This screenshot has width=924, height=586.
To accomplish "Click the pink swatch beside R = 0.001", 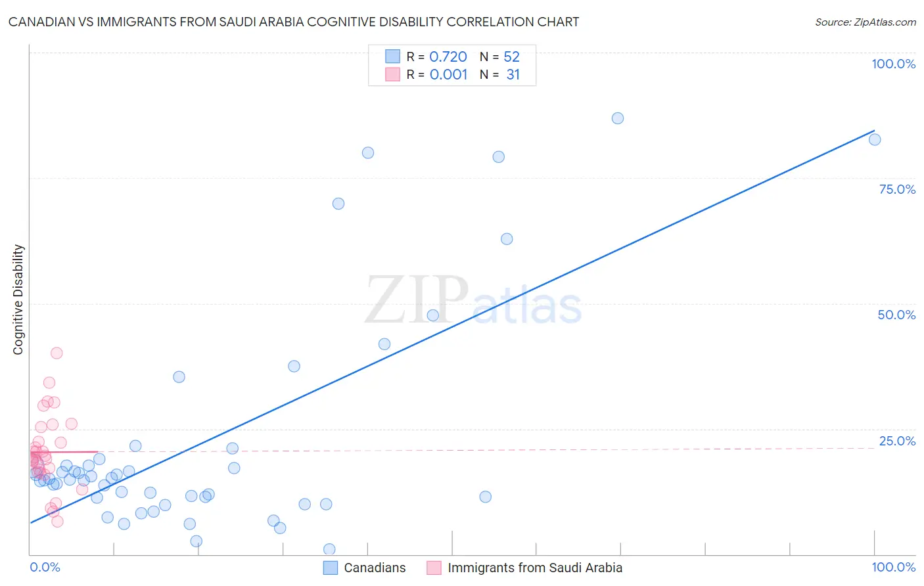I will click(392, 74).
